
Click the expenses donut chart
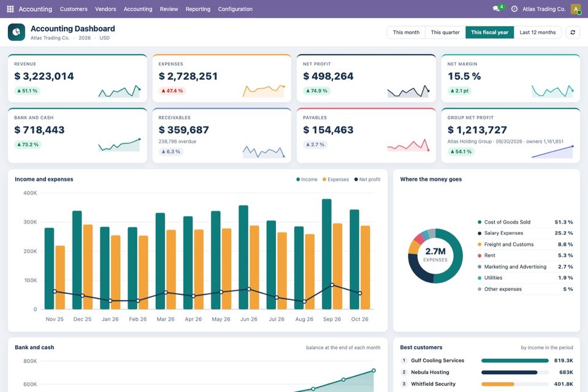(x=435, y=256)
